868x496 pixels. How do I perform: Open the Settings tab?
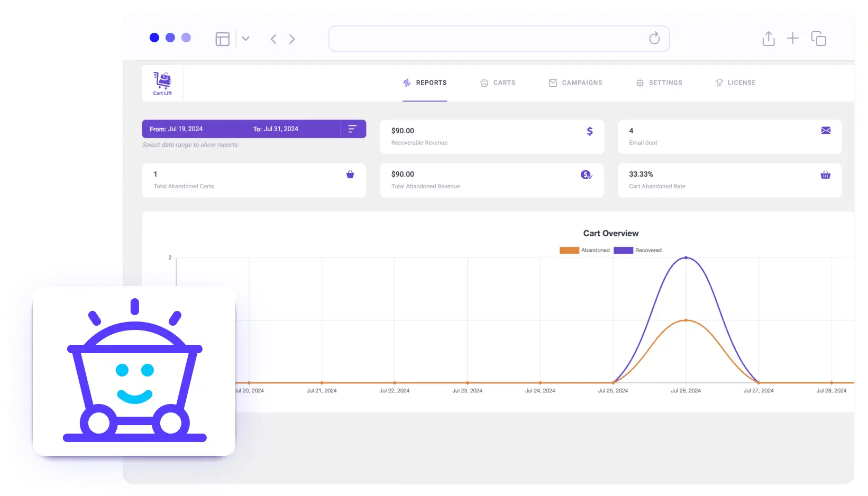[659, 82]
